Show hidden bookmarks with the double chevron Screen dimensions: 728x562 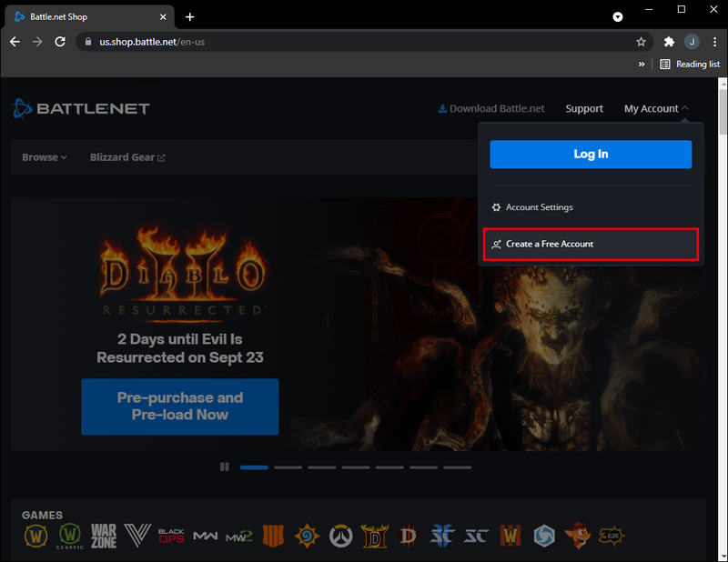click(642, 64)
